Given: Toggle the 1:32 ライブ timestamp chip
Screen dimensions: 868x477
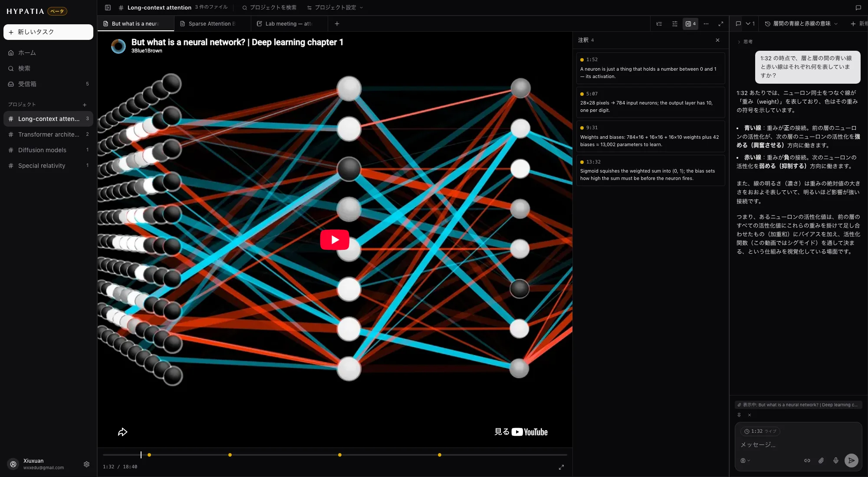Looking at the screenshot, I should [760, 431].
